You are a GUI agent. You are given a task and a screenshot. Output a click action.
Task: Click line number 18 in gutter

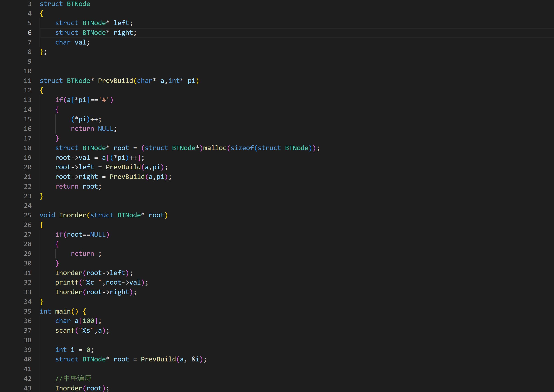coord(27,148)
